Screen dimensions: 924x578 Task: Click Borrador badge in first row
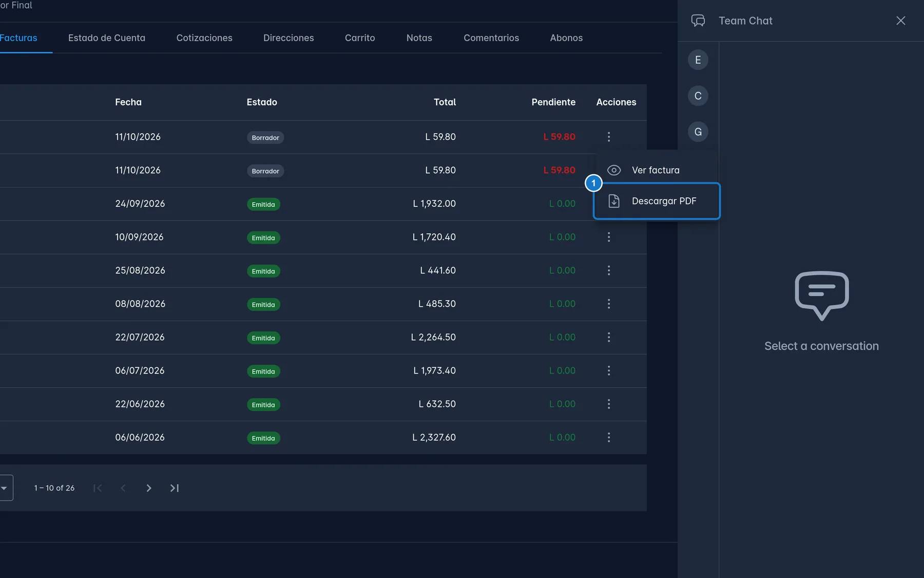click(x=265, y=138)
